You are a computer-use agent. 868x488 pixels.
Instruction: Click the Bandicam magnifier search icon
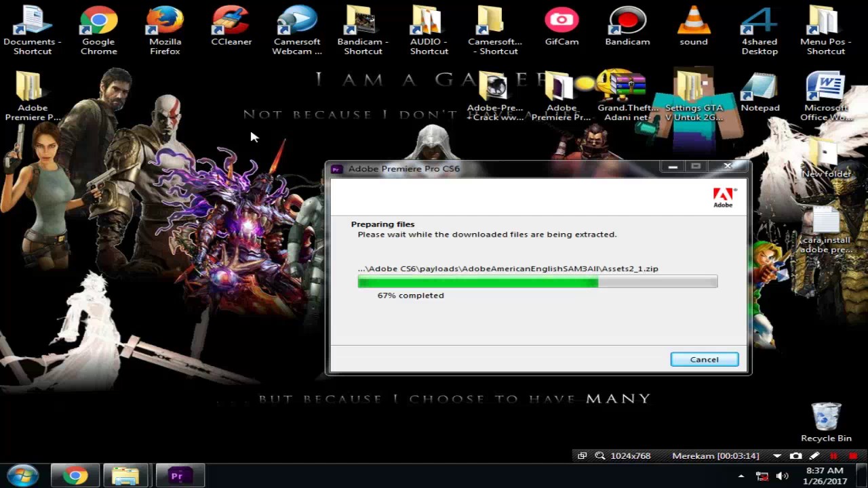pos(600,456)
